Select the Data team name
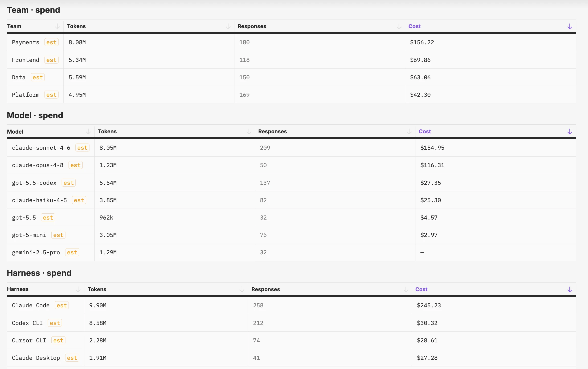Viewport: 588px width, 369px height. pyautogui.click(x=19, y=77)
